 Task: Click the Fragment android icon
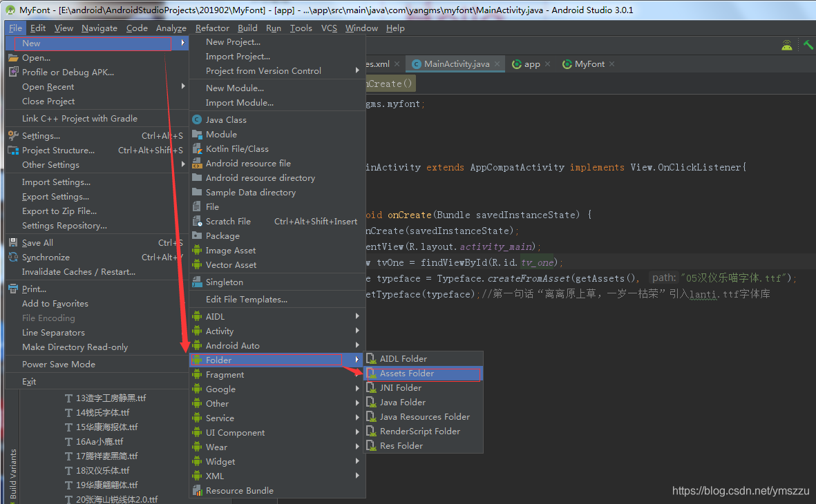(197, 374)
